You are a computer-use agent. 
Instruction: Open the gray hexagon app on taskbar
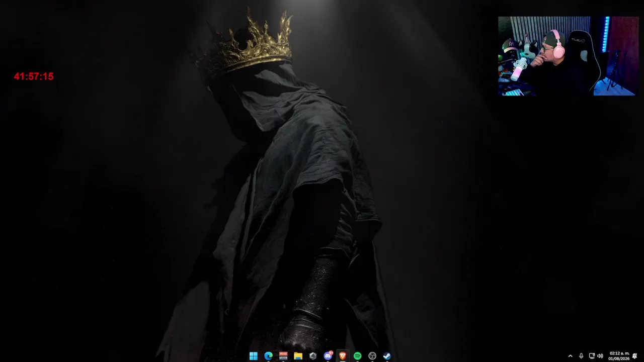point(313,356)
